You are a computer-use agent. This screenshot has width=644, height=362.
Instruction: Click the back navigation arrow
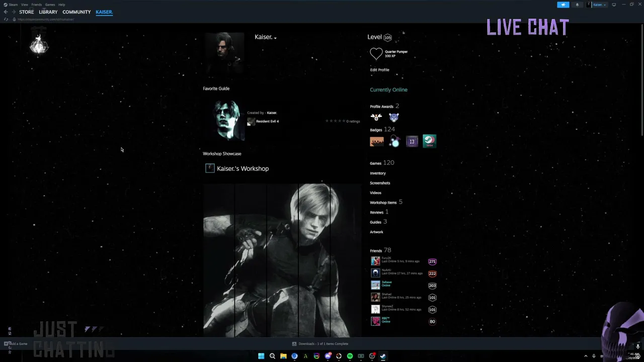pyautogui.click(x=6, y=12)
